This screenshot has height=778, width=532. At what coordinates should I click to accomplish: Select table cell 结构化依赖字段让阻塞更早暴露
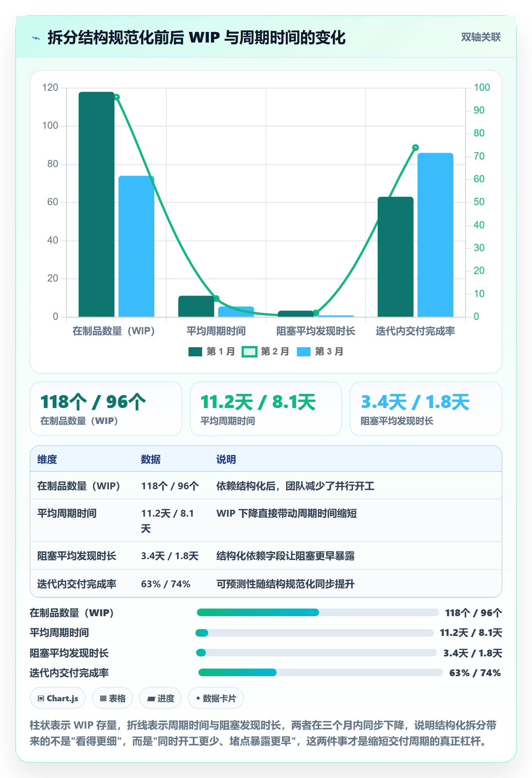pos(285,556)
